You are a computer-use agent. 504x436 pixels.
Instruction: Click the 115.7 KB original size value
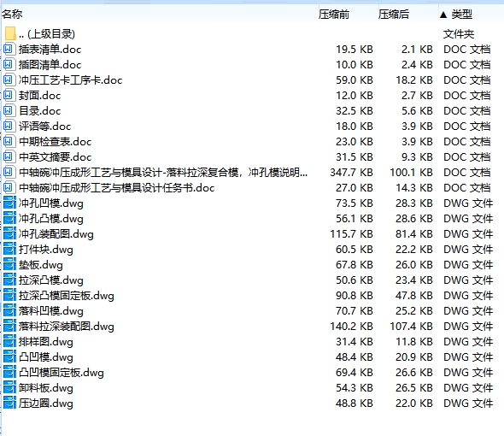click(351, 234)
